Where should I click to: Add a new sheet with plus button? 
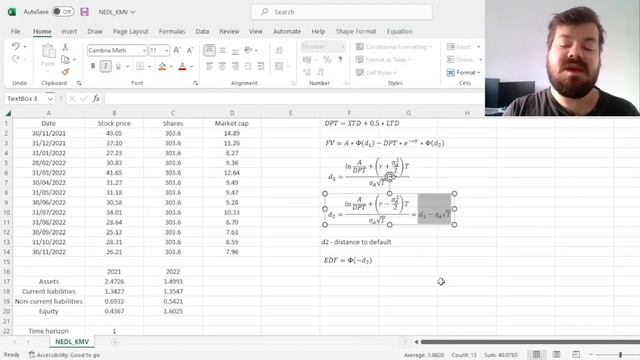(115, 342)
